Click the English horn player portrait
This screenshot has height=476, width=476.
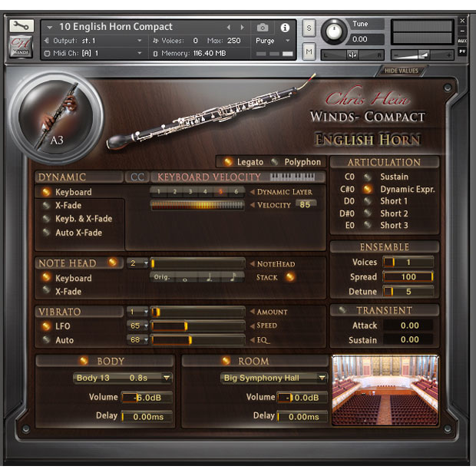[58, 115]
